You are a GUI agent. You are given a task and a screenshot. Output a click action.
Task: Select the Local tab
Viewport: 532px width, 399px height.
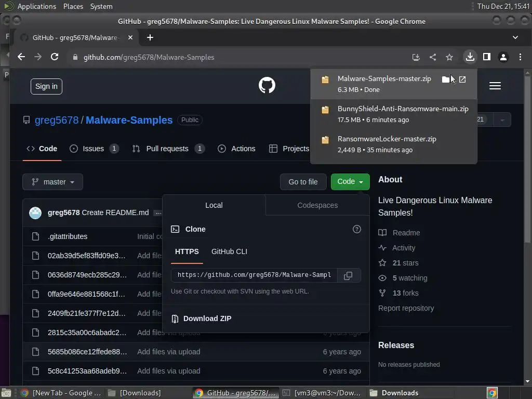coord(214,205)
